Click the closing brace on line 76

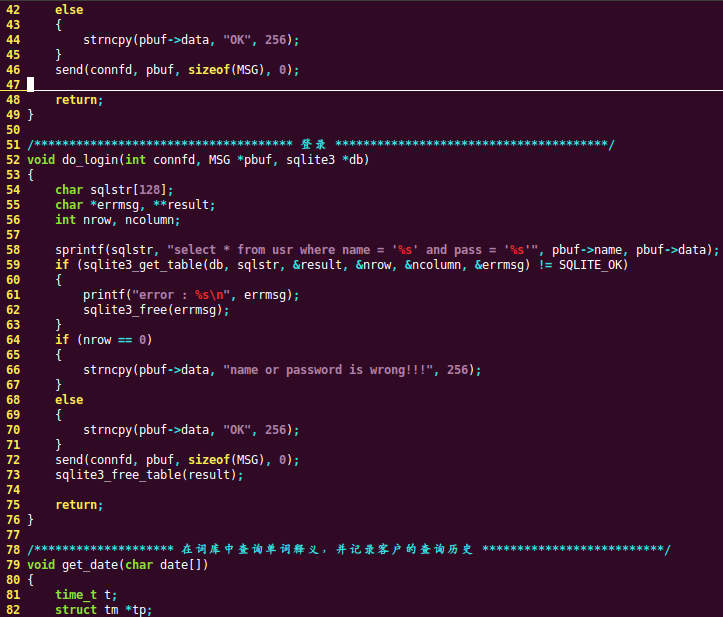pyautogui.click(x=30, y=520)
